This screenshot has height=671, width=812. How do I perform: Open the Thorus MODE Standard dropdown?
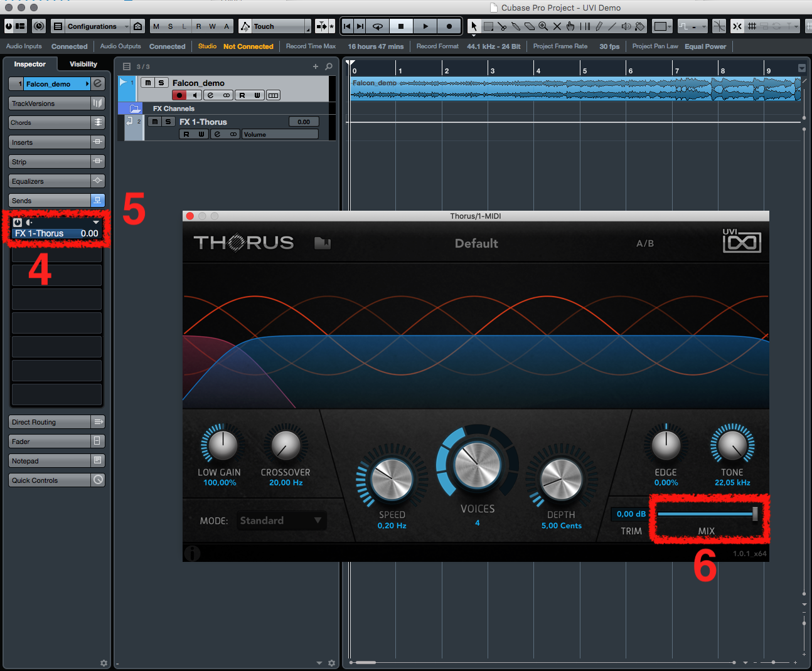point(282,520)
